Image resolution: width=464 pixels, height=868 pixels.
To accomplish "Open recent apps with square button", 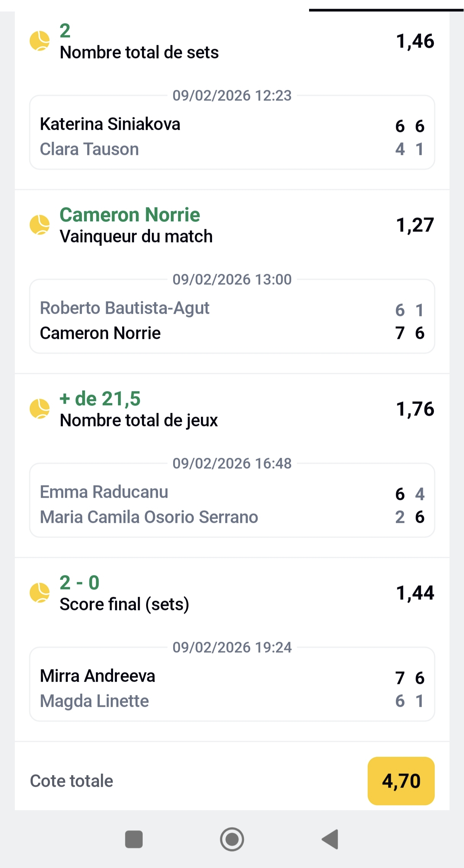I will 134,839.
